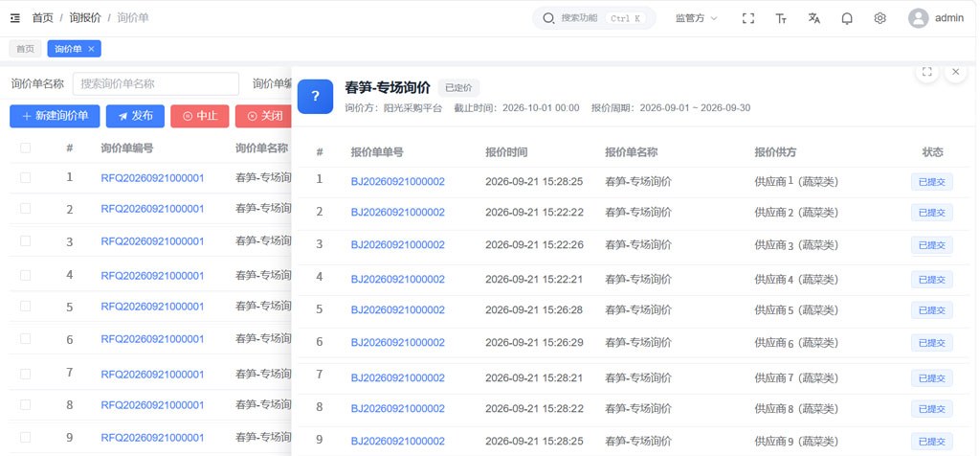Image resolution: width=980 pixels, height=456 pixels.
Task: Click 报价供方 column header
Action: pyautogui.click(x=775, y=152)
